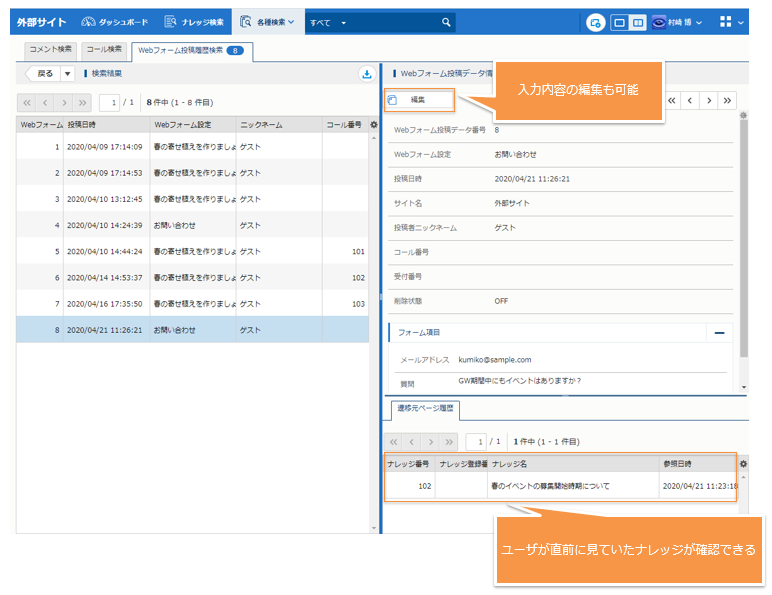772x595 pixels.
Task: Click the gear icon in Webフォーム list header
Action: pos(373,125)
